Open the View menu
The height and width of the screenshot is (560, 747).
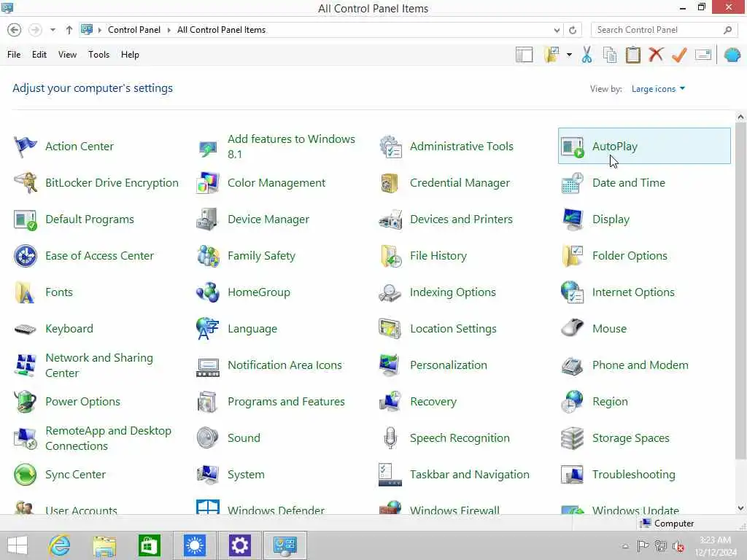coord(67,55)
